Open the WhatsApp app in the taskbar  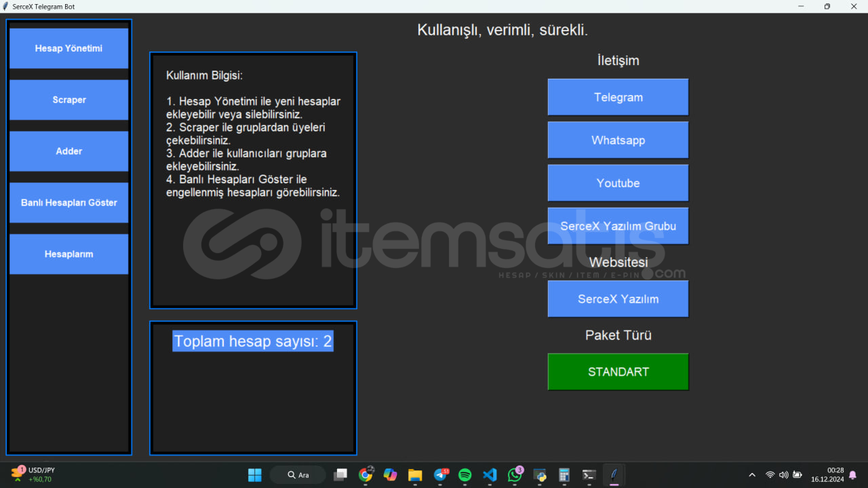tap(515, 475)
